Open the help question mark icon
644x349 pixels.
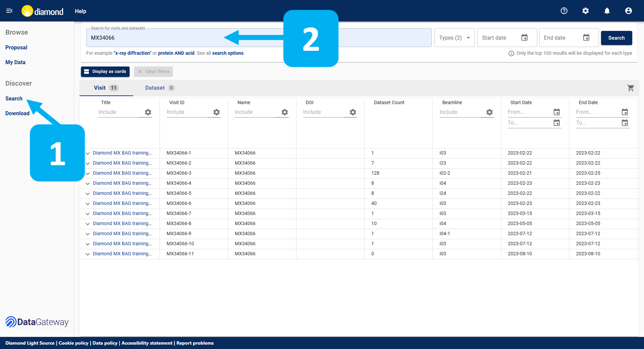(564, 11)
